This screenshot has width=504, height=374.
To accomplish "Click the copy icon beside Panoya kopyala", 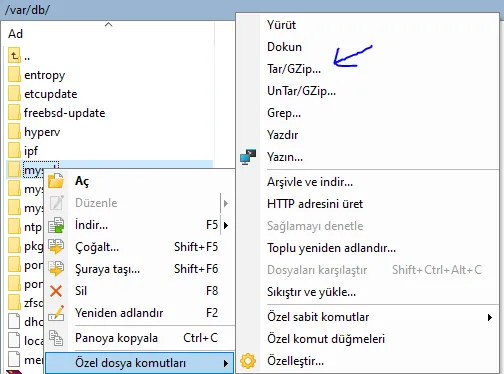I will pyautogui.click(x=56, y=338).
